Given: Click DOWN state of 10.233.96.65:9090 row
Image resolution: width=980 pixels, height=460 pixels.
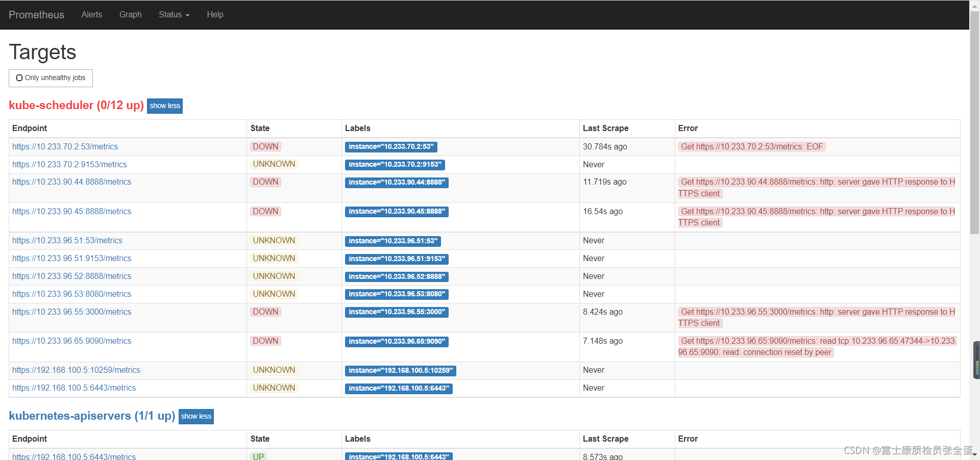Looking at the screenshot, I should pyautogui.click(x=265, y=341).
